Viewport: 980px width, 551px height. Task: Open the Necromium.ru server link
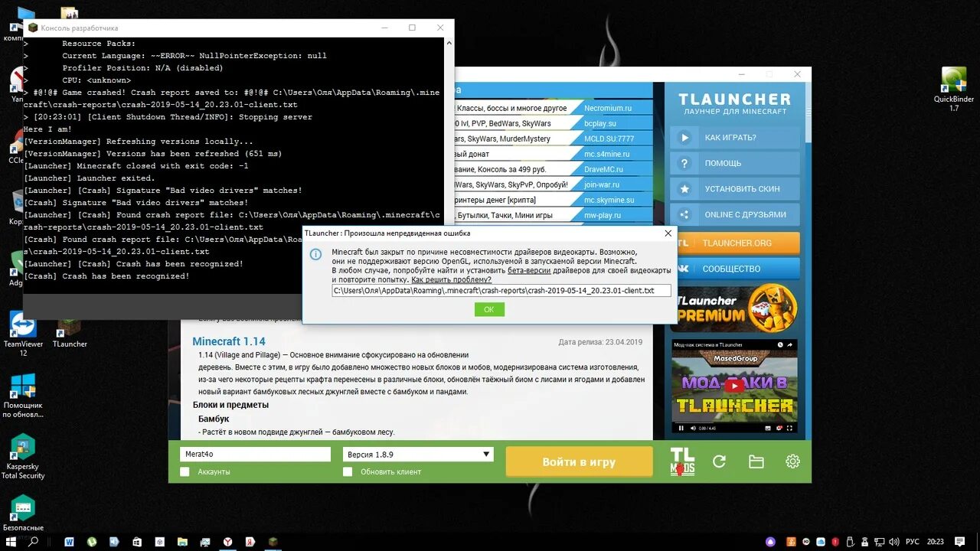point(608,109)
